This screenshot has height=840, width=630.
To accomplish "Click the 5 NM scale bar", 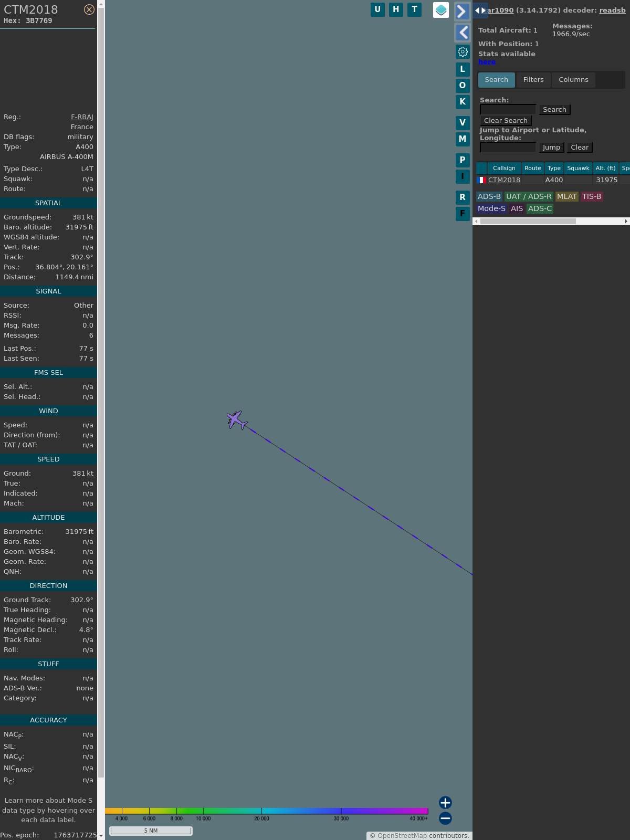I will click(151, 831).
